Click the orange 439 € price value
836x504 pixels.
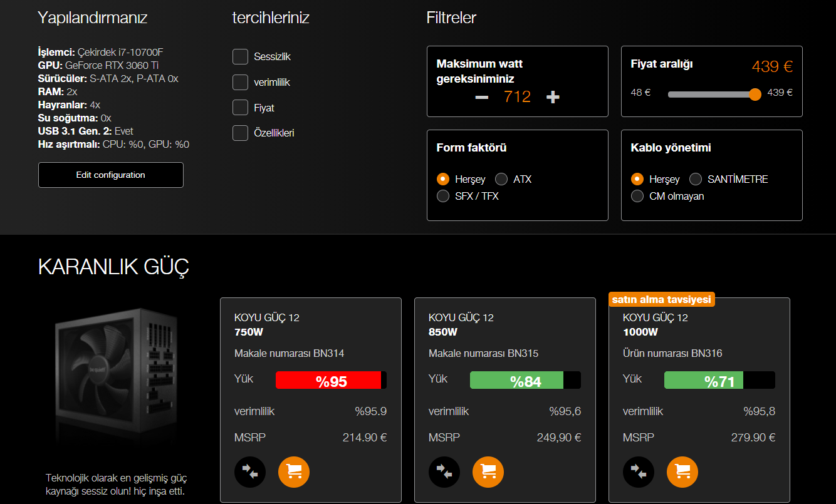[772, 66]
